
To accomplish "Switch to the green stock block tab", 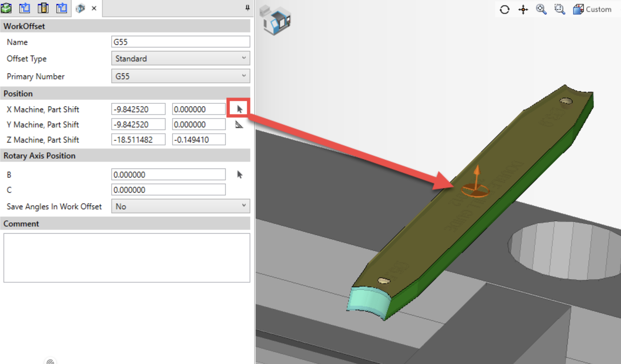I will click(6, 8).
